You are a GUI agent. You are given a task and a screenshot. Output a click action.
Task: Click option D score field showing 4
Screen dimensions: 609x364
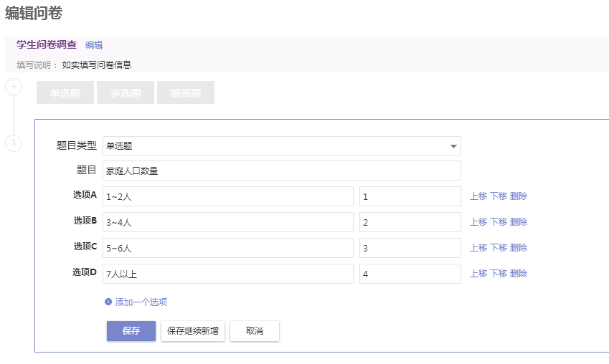pyautogui.click(x=410, y=274)
